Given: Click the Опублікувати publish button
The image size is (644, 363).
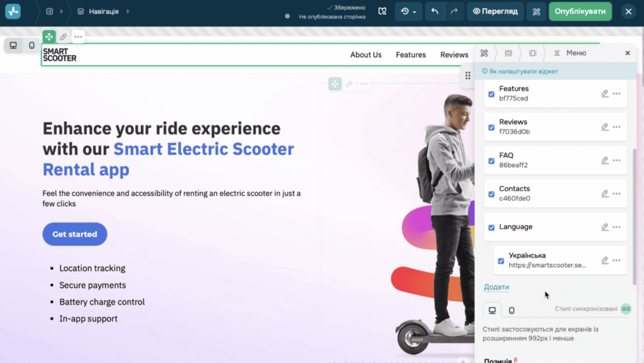Looking at the screenshot, I should click(580, 11).
